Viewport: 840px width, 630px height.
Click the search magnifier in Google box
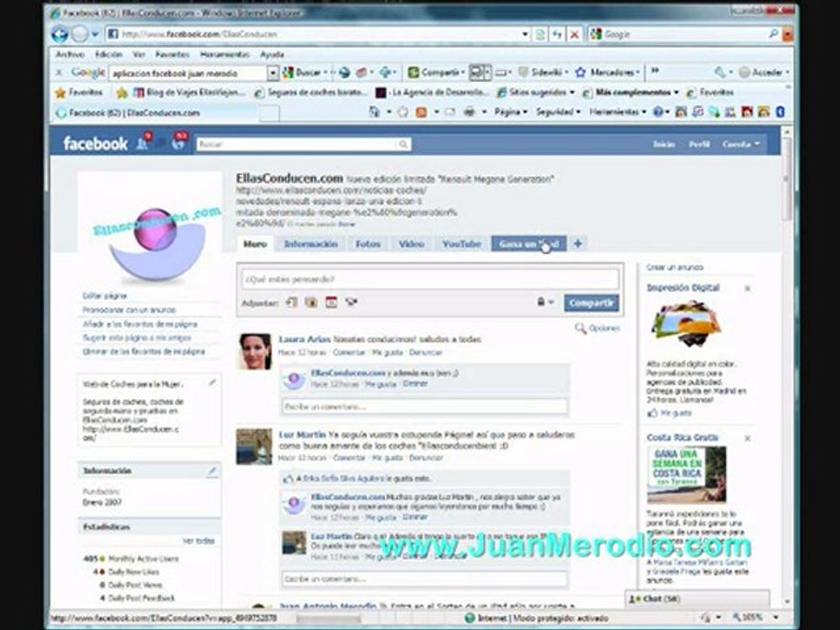(773, 34)
